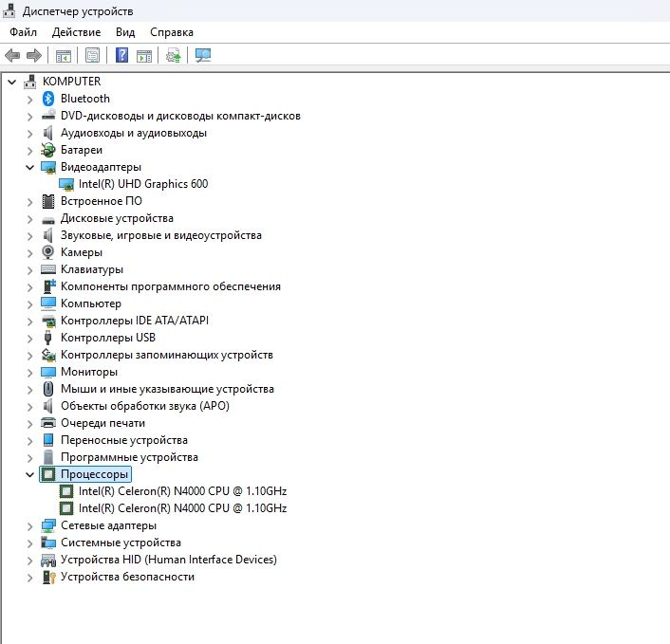The height and width of the screenshot is (644, 670).
Task: Open the Help question-mark toolbar icon
Action: pyautogui.click(x=121, y=56)
